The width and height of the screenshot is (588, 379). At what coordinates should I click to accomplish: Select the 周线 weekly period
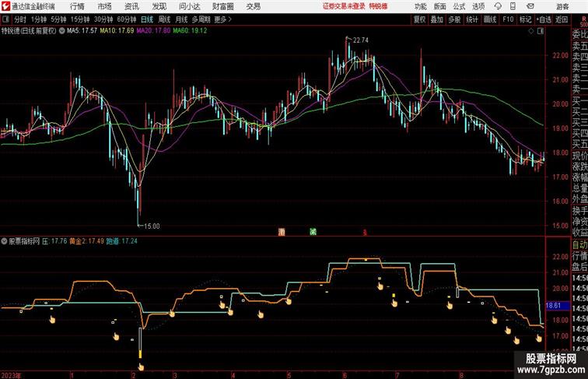(164, 19)
